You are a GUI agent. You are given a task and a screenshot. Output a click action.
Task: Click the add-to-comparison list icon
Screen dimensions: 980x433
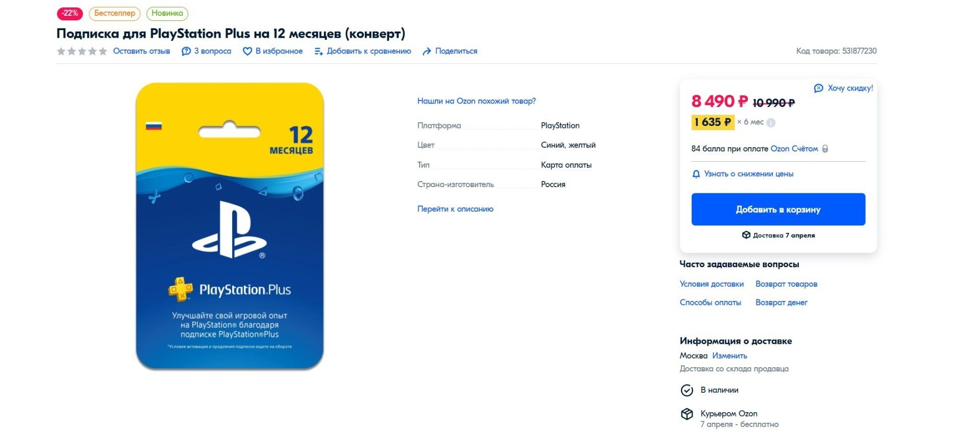[x=318, y=52]
